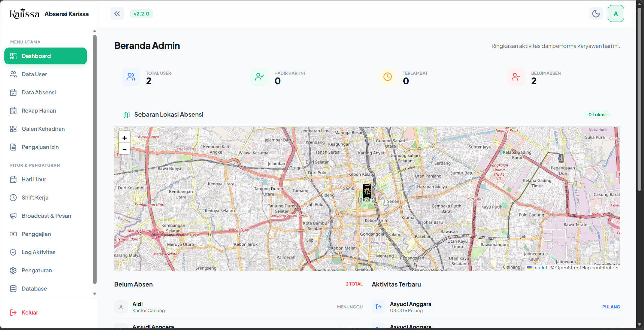Click the 2 TOTAL label
The image size is (644, 330).
click(x=354, y=284)
